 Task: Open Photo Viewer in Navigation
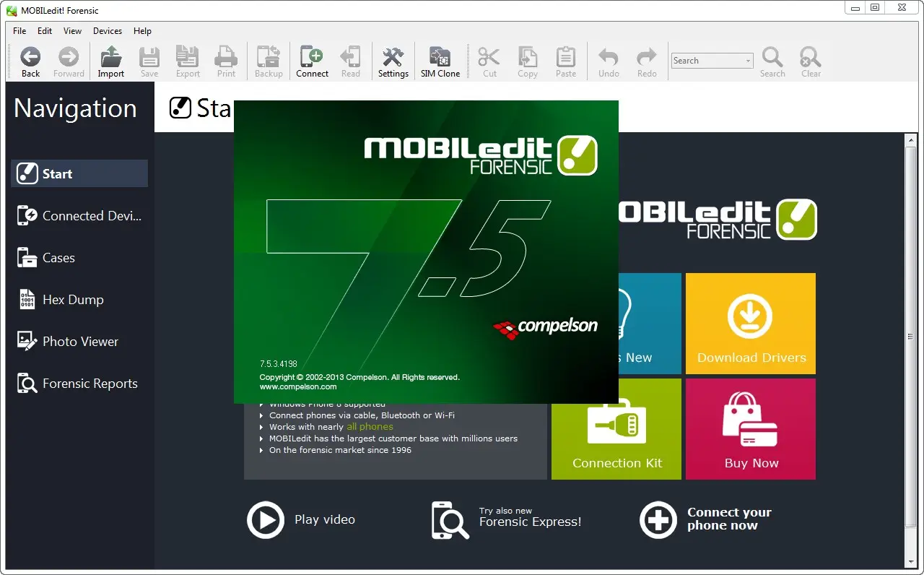point(79,341)
